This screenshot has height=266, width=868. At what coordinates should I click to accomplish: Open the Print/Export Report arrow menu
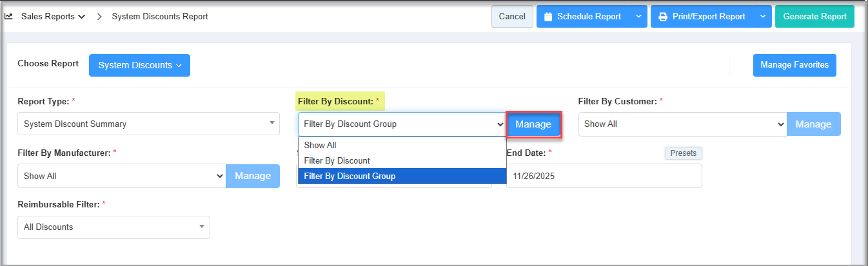[762, 17]
